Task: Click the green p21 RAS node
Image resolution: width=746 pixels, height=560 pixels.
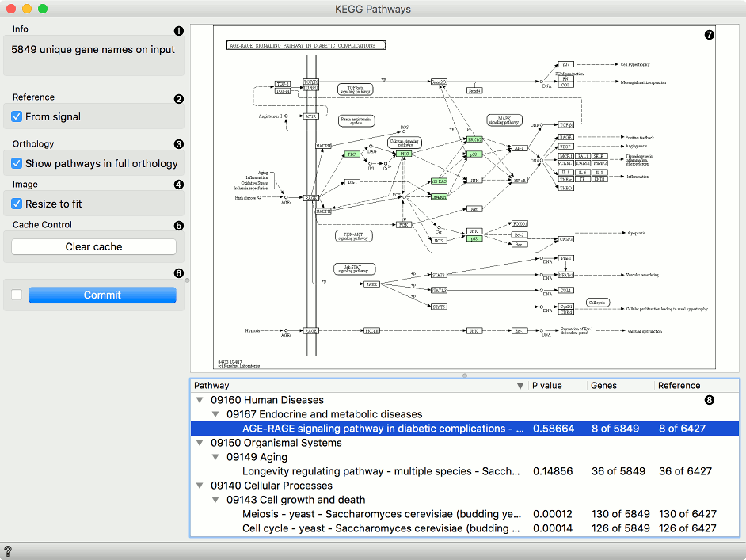Action: [439, 181]
